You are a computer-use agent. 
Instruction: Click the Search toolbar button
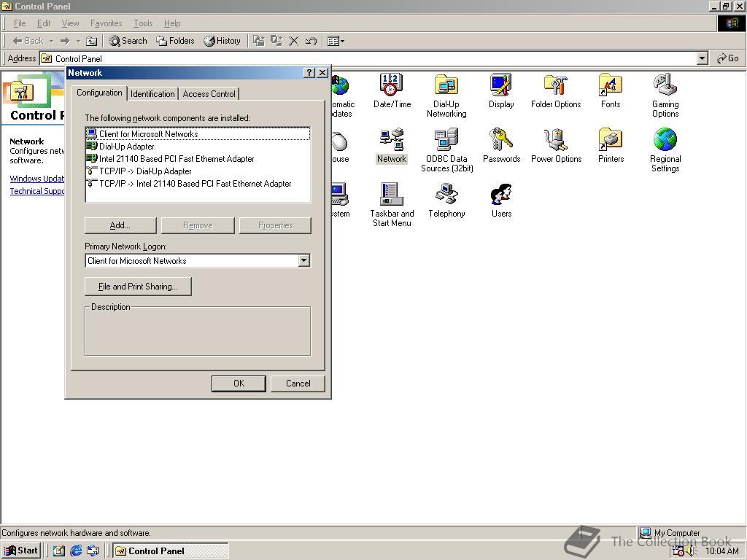(128, 41)
